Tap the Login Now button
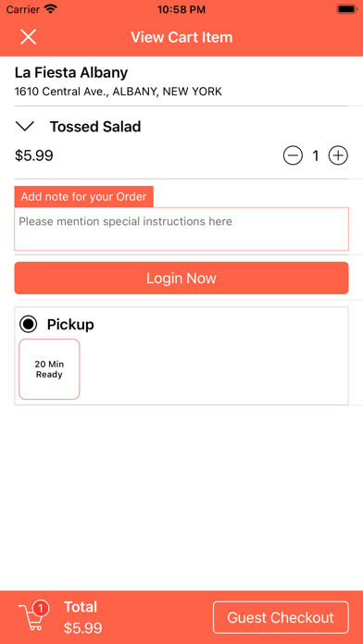363x644 pixels. [x=181, y=279]
